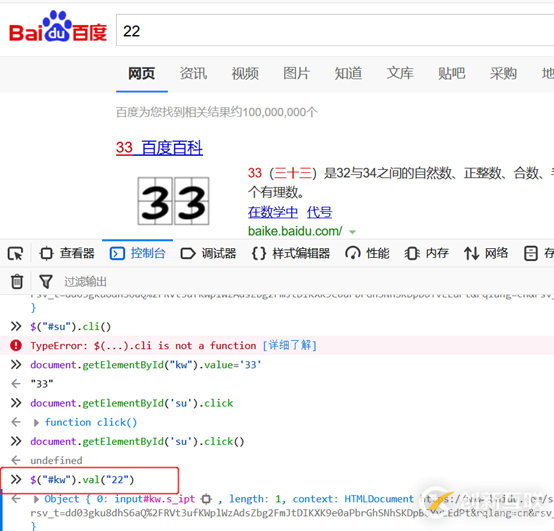The width and height of the screenshot is (554, 531).
Task: Open the 查看器 inspector panel
Action: 67,253
